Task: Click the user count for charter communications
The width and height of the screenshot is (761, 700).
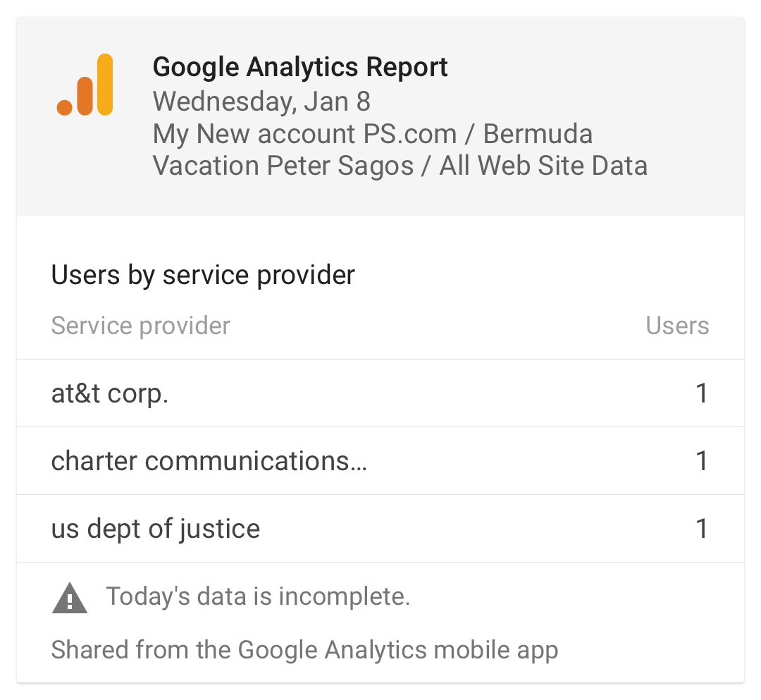Action: point(701,461)
